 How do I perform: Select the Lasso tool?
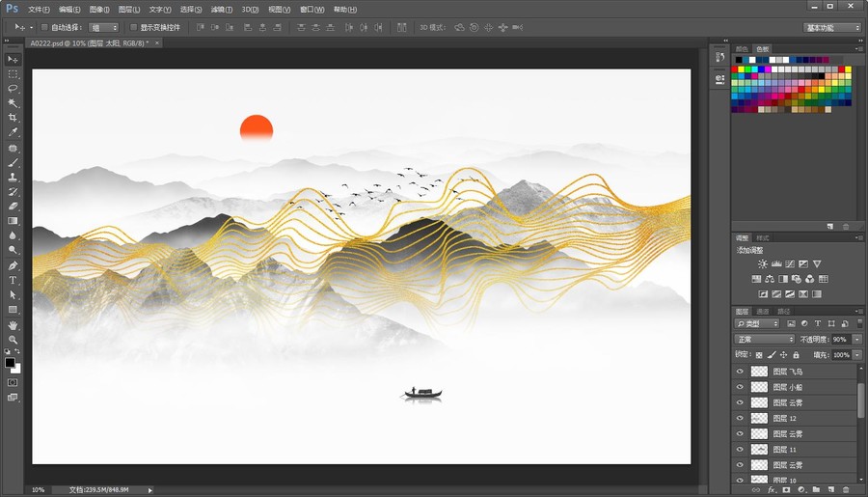[x=13, y=89]
